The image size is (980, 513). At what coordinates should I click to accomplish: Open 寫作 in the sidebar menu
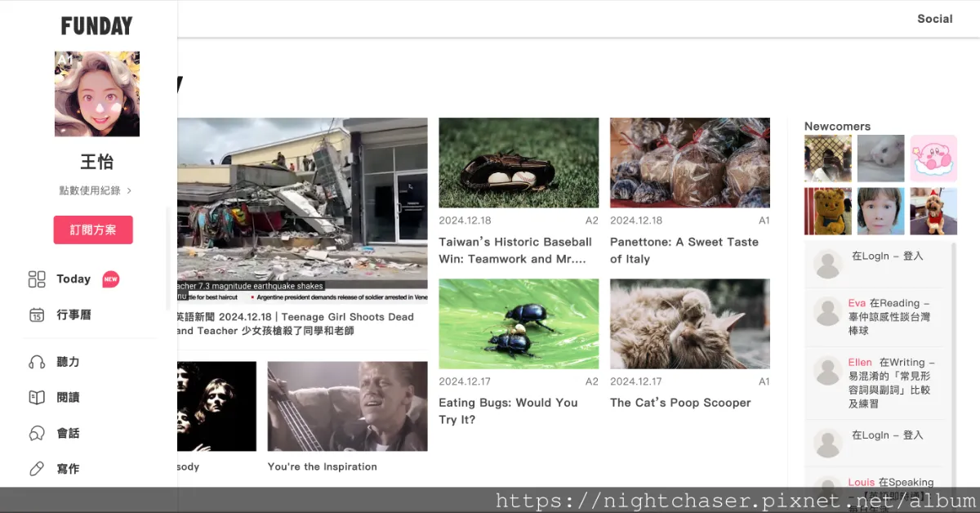68,469
